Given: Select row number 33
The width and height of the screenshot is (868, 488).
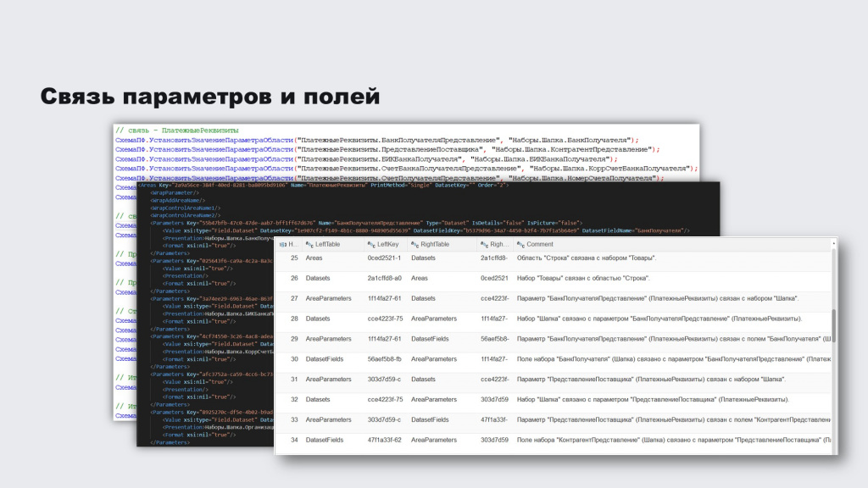Looking at the screenshot, I should click(x=294, y=420).
